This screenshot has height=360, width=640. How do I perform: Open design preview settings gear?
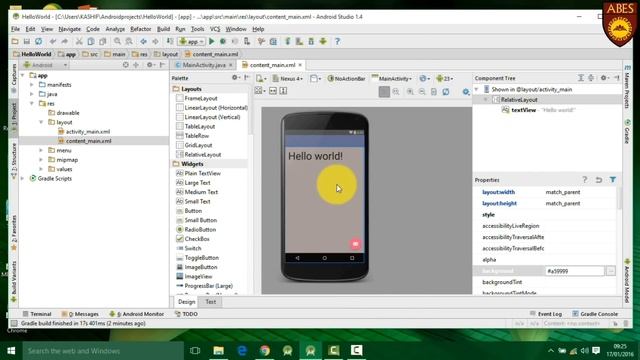pos(466,92)
